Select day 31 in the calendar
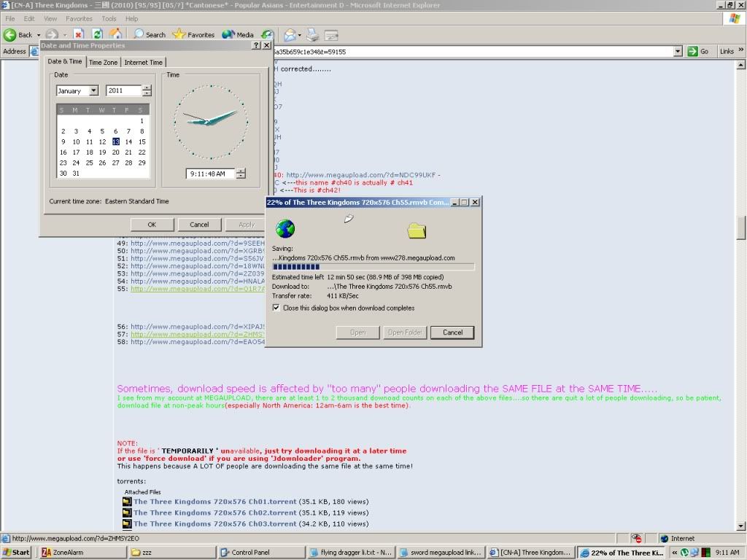The height and width of the screenshot is (560, 747). tap(76, 174)
